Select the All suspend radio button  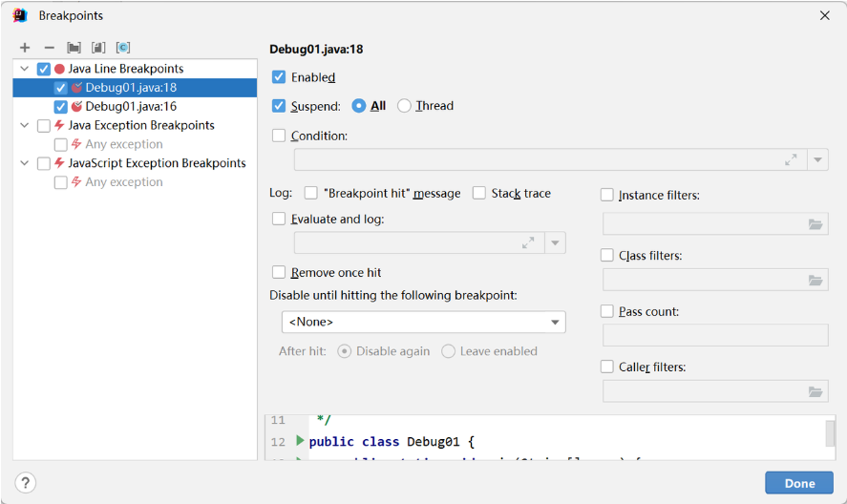click(x=359, y=106)
